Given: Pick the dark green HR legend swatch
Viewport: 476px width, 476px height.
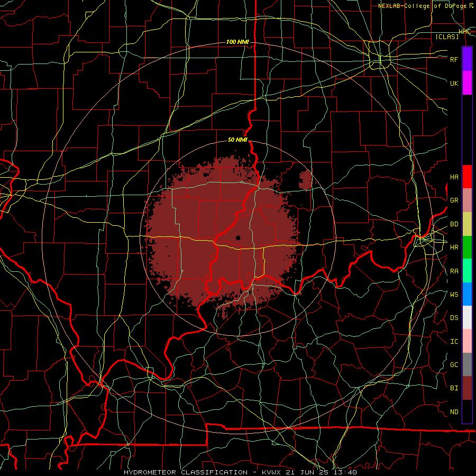Looking at the screenshot, I should click(x=467, y=247).
